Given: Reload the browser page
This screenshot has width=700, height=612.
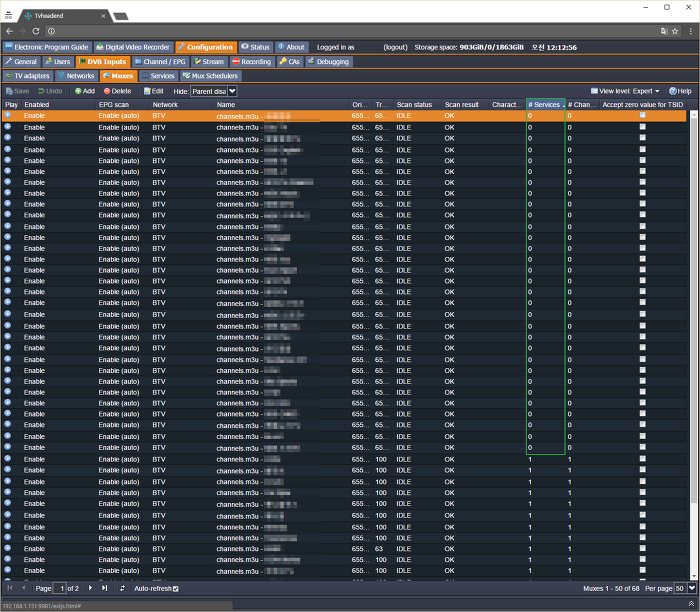Looking at the screenshot, I should [x=36, y=31].
